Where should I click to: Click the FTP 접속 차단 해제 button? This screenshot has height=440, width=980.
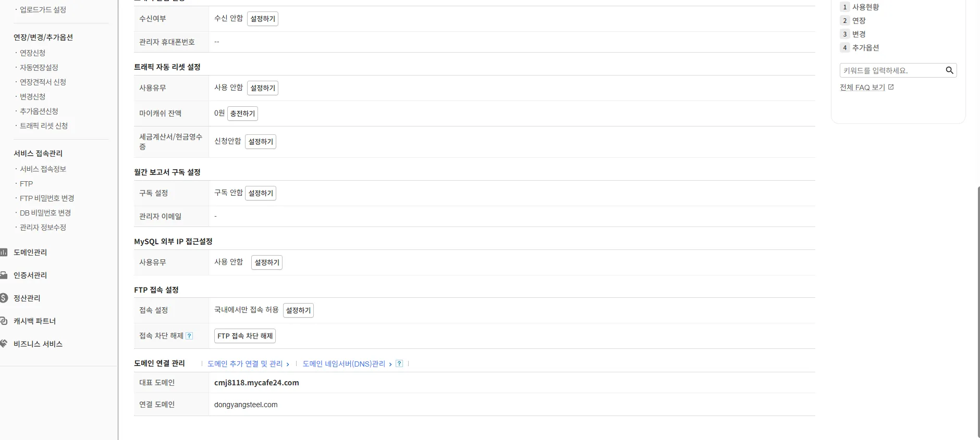[245, 336]
